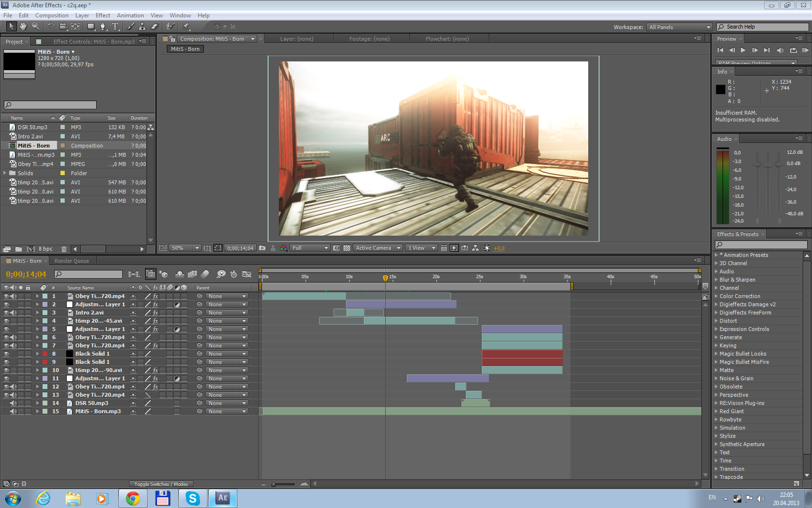
Task: Hide the Intro 2.avi layer video
Action: pos(6,313)
